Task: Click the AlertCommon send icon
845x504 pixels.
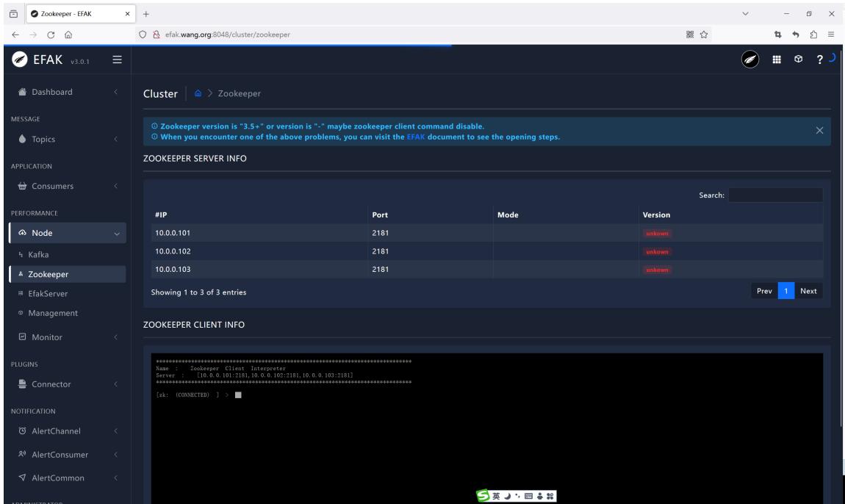Action: pyautogui.click(x=22, y=478)
